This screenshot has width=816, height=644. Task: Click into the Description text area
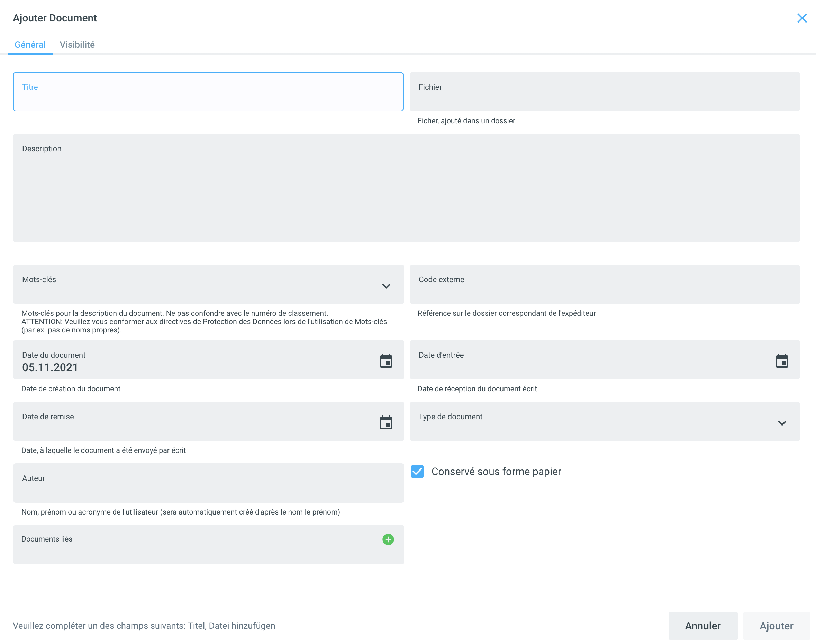coord(406,188)
